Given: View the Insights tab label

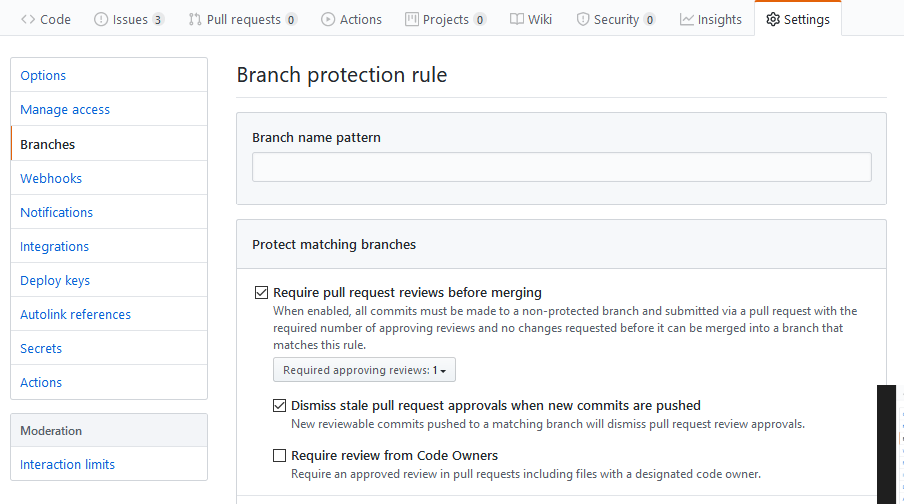Looking at the screenshot, I should (x=720, y=19).
